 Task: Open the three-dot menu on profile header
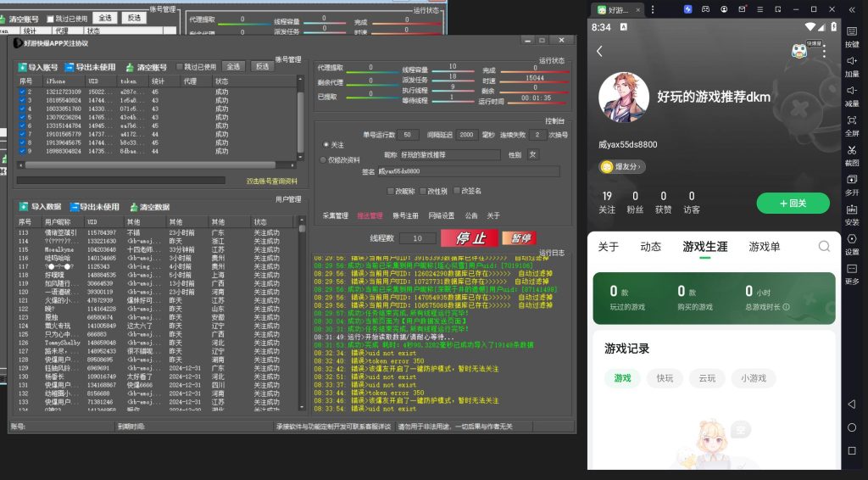823,51
